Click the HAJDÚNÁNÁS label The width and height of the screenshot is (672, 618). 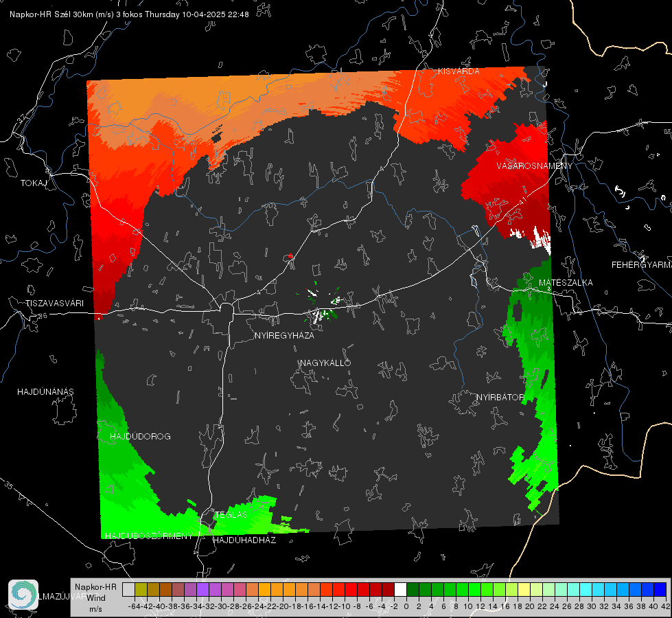click(45, 392)
